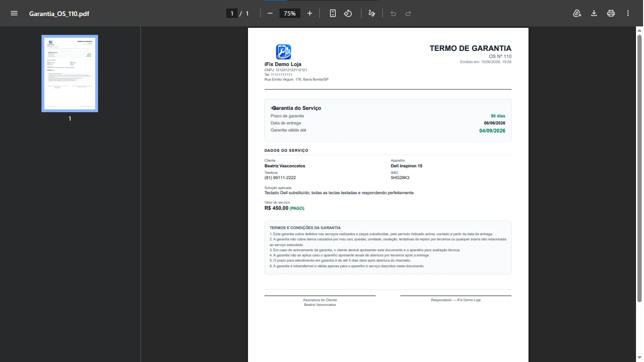Edit the current page number field

(232, 13)
